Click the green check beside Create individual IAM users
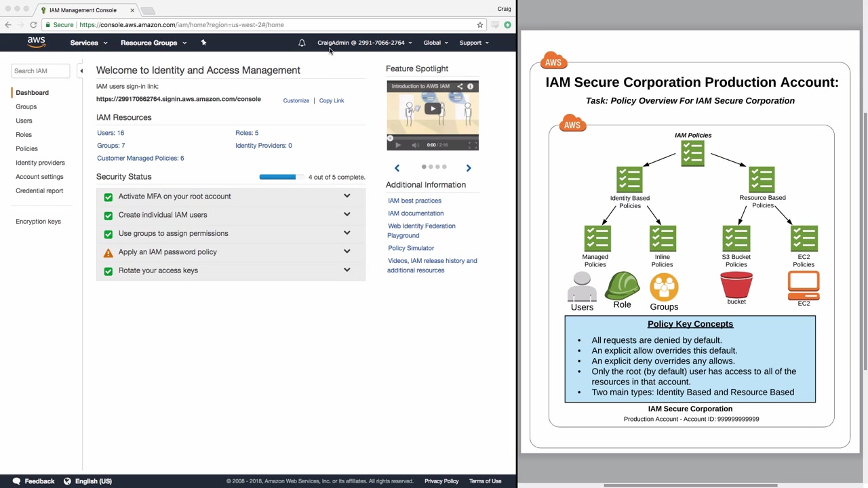This screenshot has width=868, height=488. pyautogui.click(x=108, y=215)
